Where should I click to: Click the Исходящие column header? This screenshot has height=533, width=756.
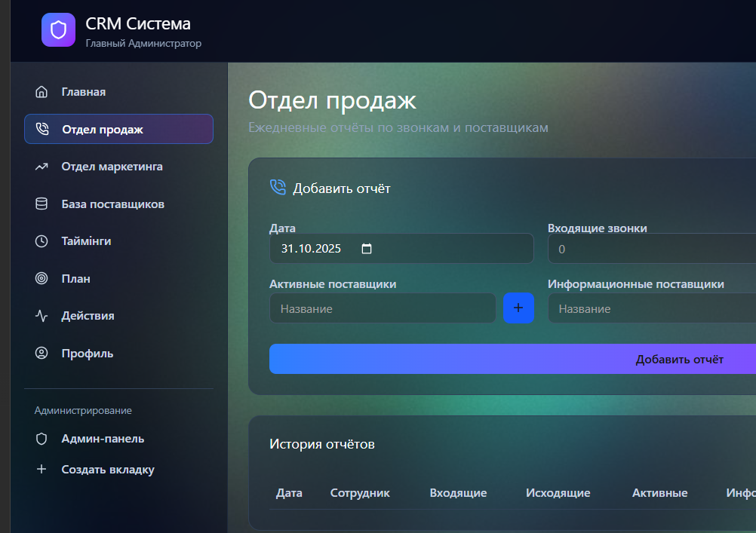click(x=558, y=493)
